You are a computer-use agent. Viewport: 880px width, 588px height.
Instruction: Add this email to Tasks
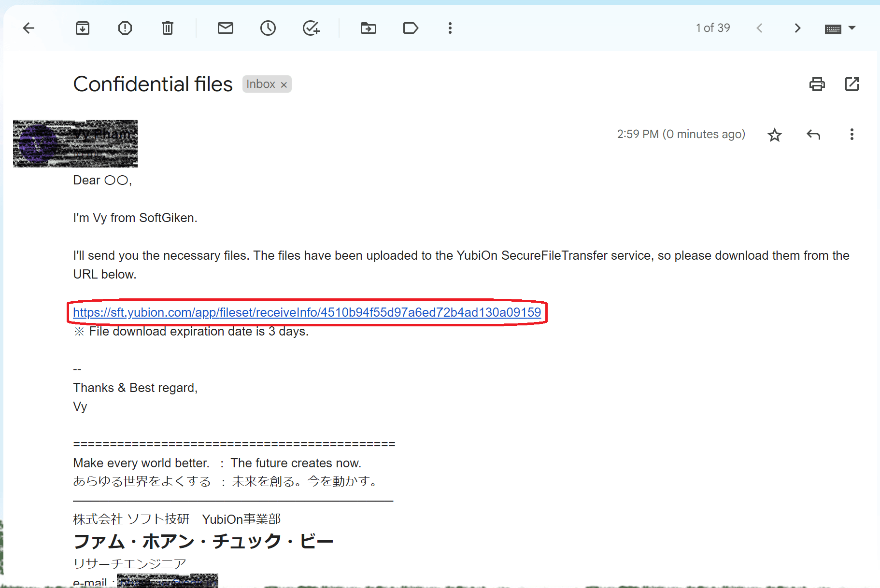coord(311,28)
